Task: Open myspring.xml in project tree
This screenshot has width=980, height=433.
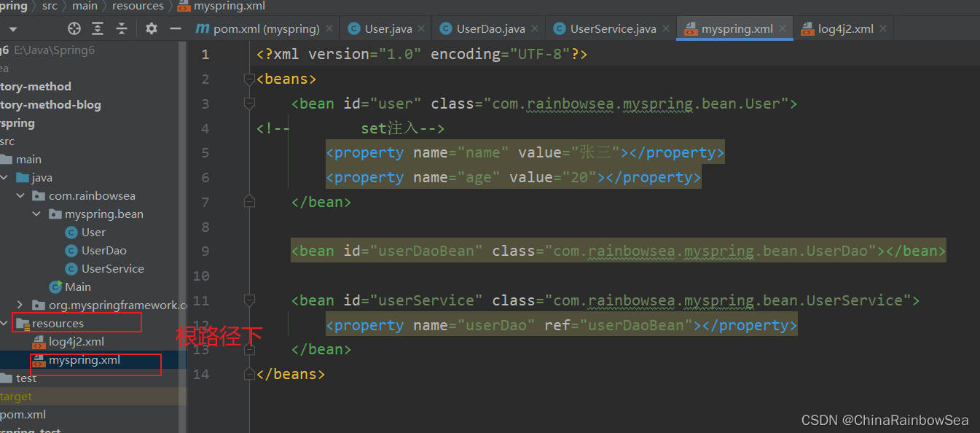Action: [x=85, y=360]
